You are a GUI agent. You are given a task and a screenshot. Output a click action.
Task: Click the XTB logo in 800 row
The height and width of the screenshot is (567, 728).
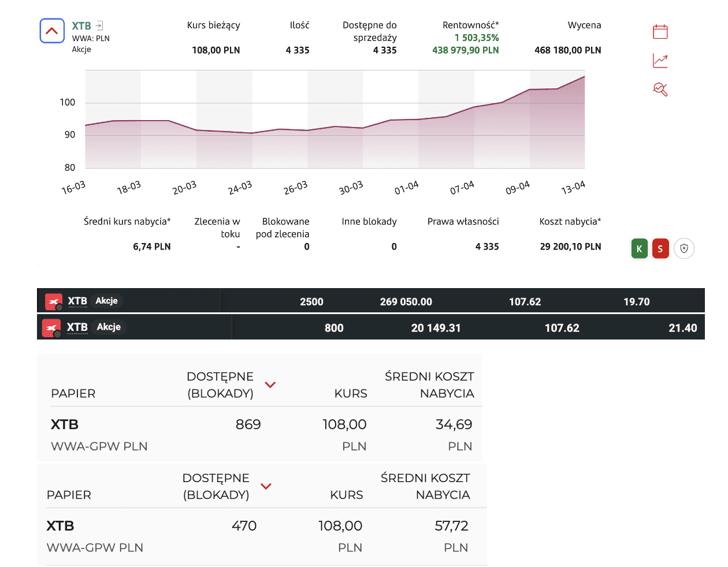tap(51, 328)
